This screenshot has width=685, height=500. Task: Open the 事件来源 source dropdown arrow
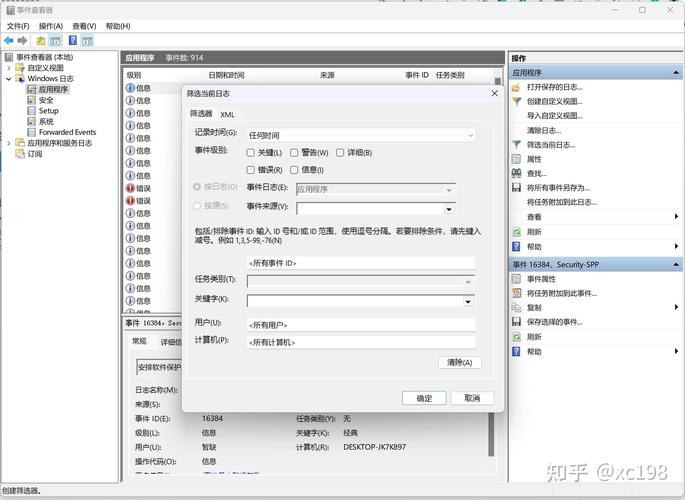(x=449, y=209)
